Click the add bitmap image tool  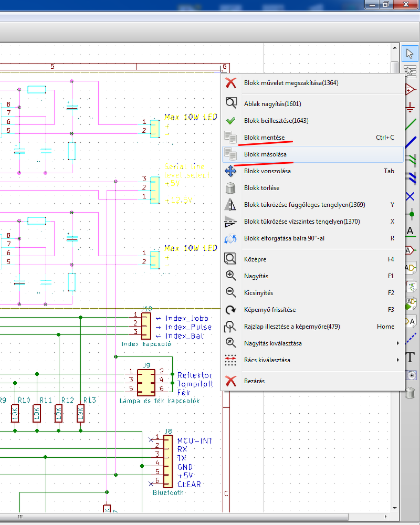point(411,375)
